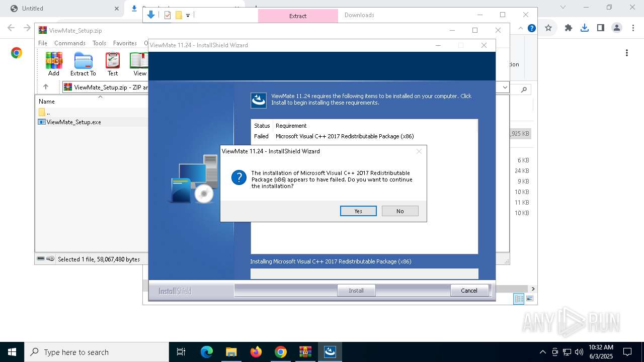The image size is (644, 362).
Task: Switch Explorer to details view
Action: point(519,299)
